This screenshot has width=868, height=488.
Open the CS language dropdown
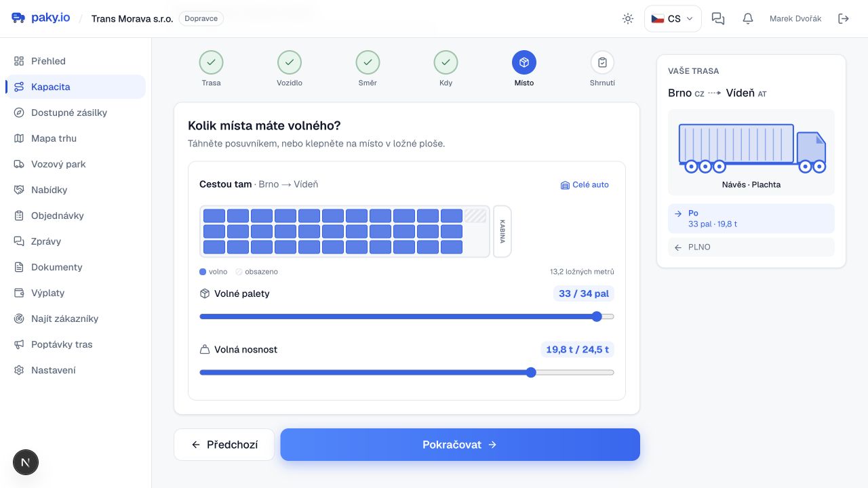[673, 19]
